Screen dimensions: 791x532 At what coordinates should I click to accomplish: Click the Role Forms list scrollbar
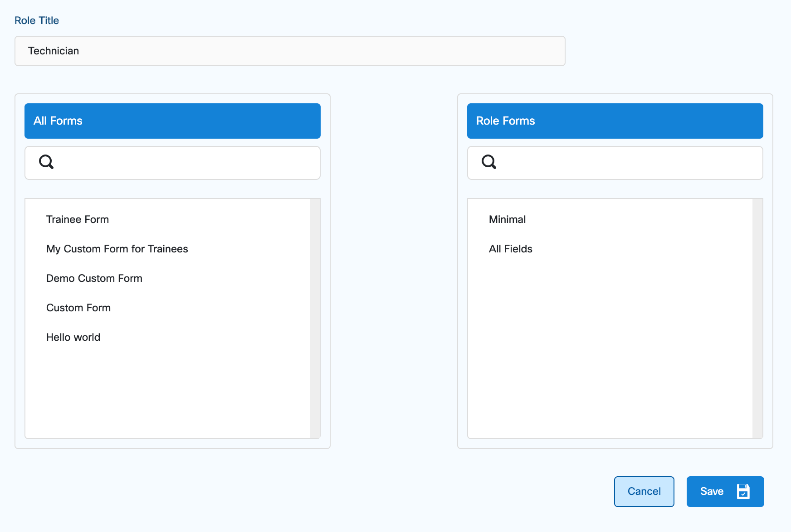tap(757, 318)
